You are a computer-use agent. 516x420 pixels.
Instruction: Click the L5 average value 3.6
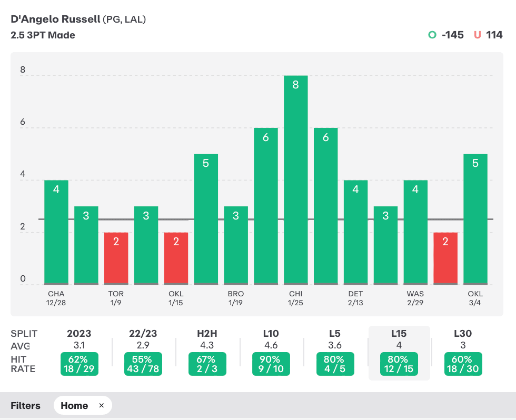tap(335, 345)
